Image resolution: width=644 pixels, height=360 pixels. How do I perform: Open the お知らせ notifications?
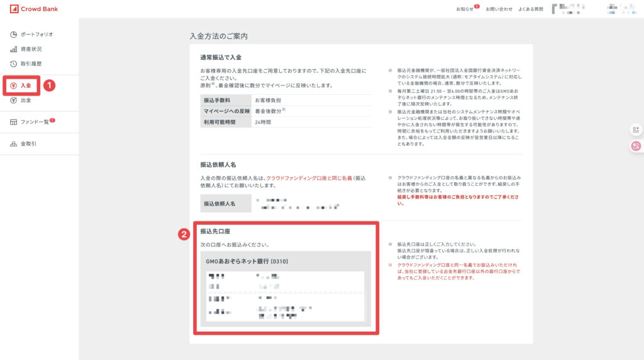coord(464,9)
